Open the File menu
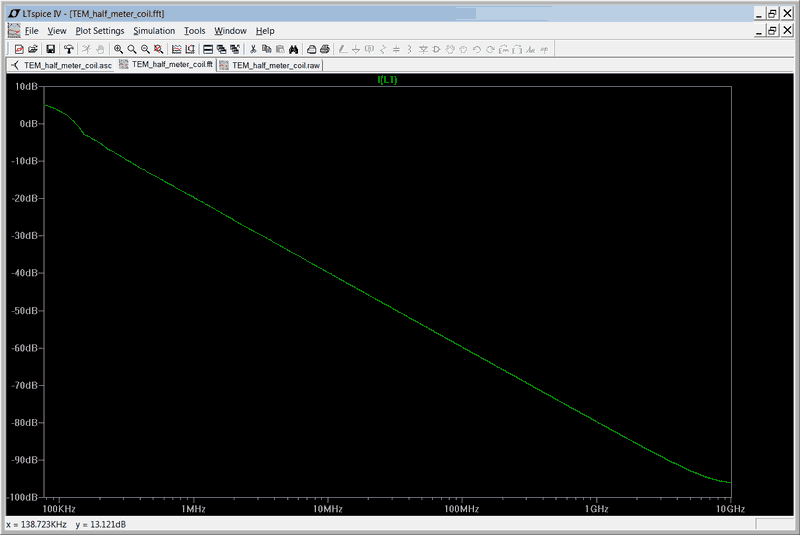This screenshot has height=535, width=800. pyautogui.click(x=32, y=31)
